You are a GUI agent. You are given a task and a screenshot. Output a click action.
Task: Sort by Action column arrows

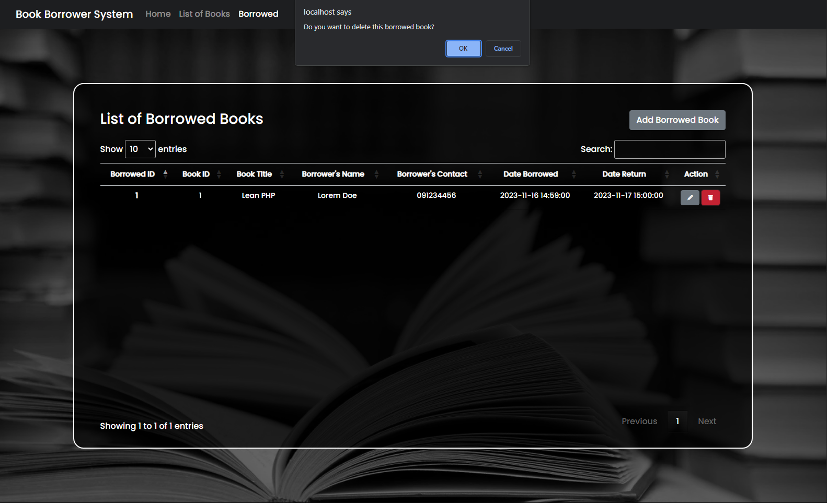tap(717, 174)
